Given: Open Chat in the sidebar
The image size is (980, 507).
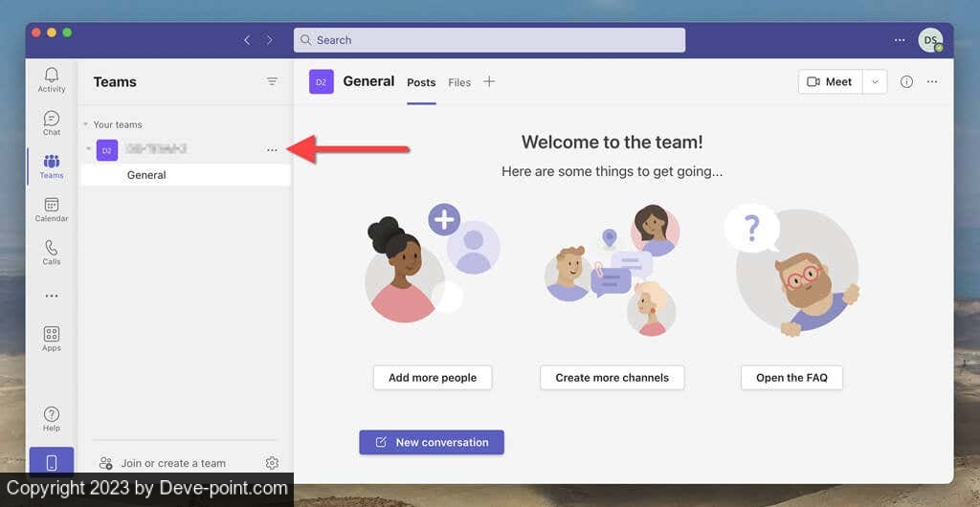Looking at the screenshot, I should click(x=52, y=122).
